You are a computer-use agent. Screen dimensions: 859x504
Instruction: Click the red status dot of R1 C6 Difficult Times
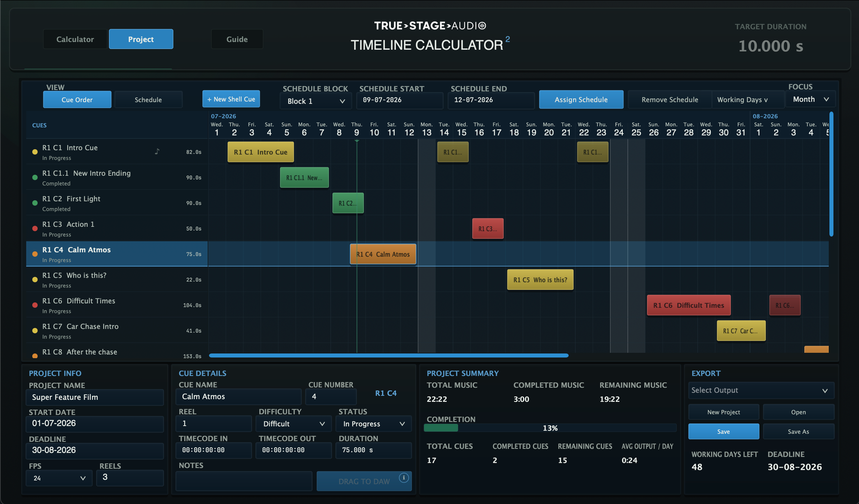pyautogui.click(x=35, y=305)
